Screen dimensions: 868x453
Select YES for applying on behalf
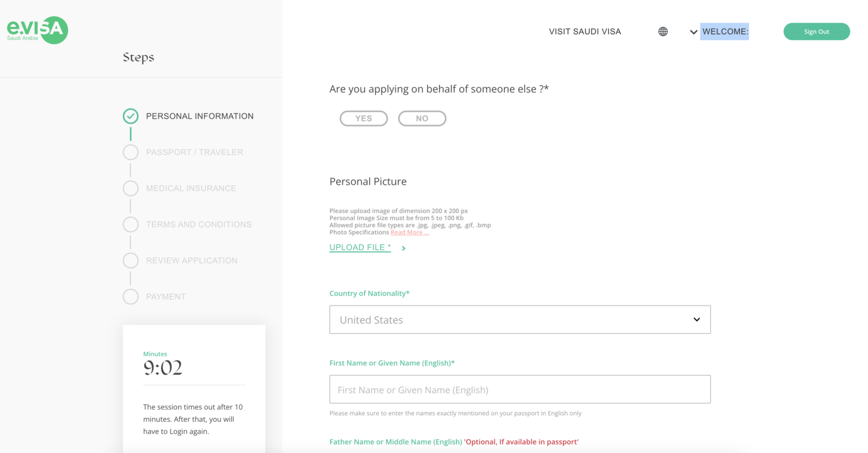[x=363, y=119]
